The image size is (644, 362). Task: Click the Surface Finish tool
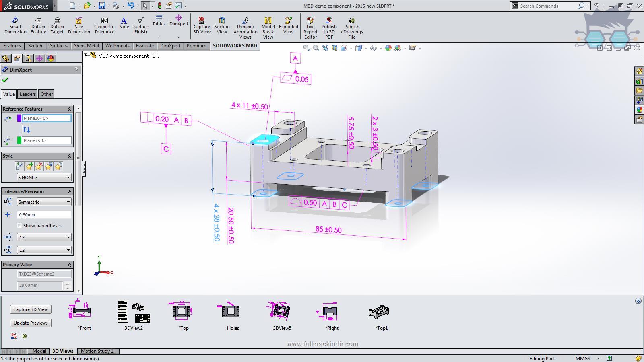(x=140, y=26)
